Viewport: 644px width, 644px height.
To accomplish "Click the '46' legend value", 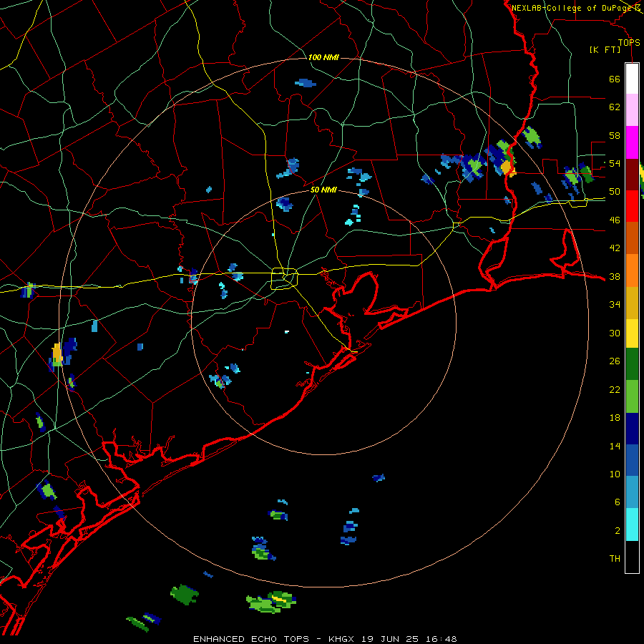I will 615,220.
